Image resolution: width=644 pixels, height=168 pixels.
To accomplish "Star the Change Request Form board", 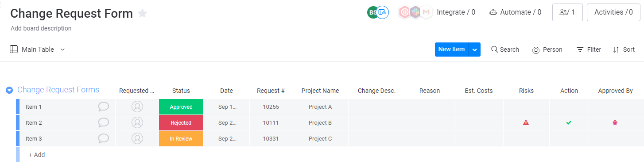I will [x=142, y=13].
